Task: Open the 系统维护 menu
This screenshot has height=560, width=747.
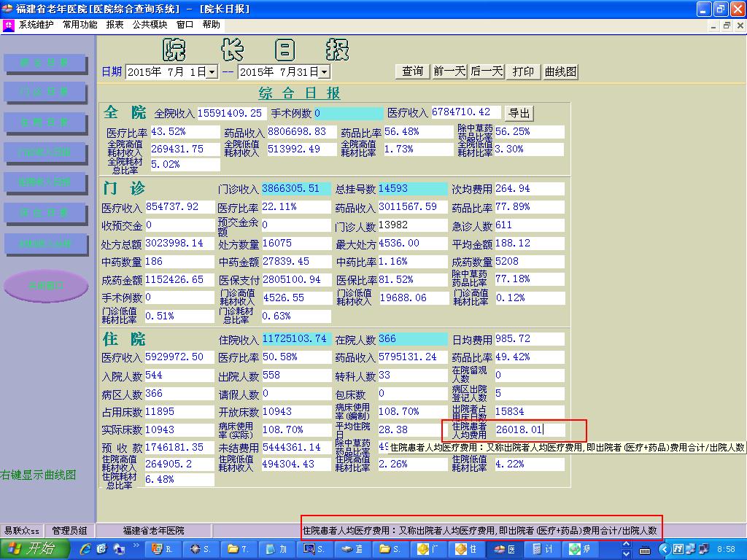Action: click(36, 25)
